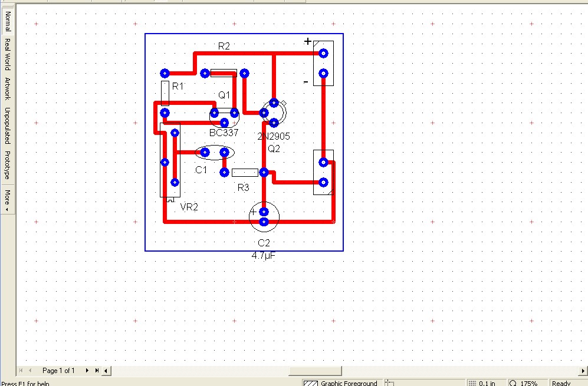Click the horizontal scrollbar left arrow

(x=106, y=371)
